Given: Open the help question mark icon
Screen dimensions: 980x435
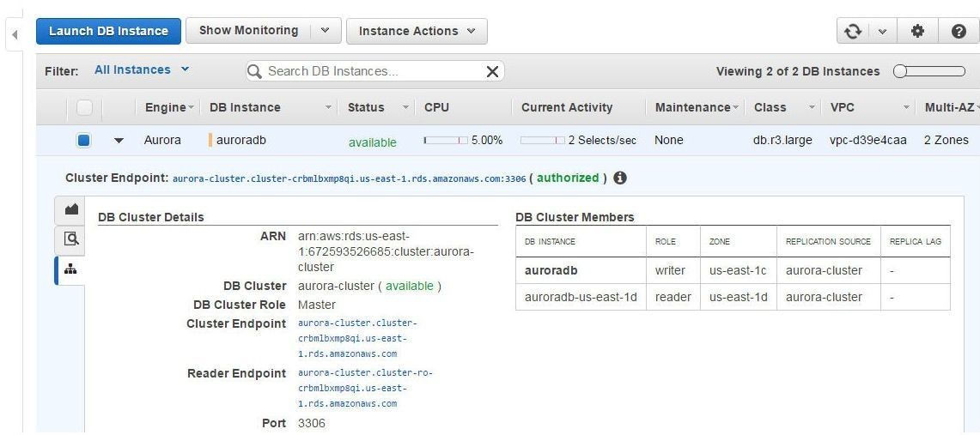Looking at the screenshot, I should pyautogui.click(x=959, y=31).
